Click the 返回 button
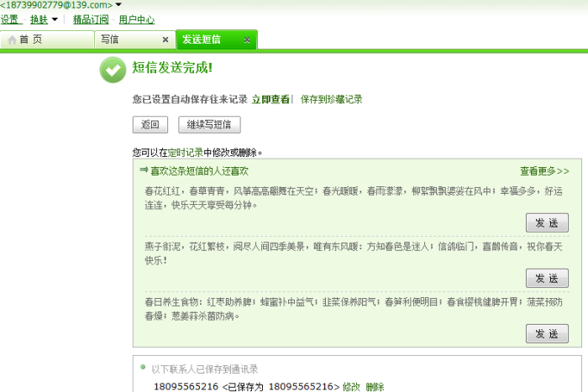 [x=150, y=124]
